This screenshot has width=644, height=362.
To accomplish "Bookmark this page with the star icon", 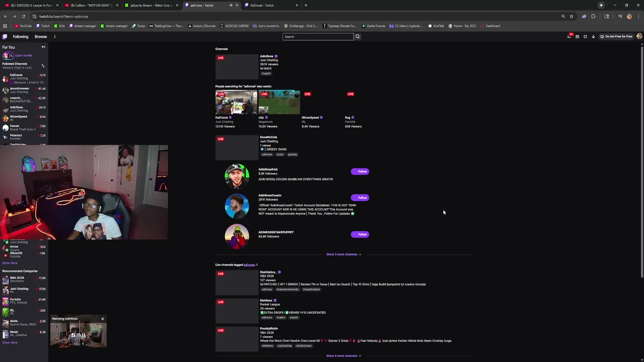I will point(571,16).
